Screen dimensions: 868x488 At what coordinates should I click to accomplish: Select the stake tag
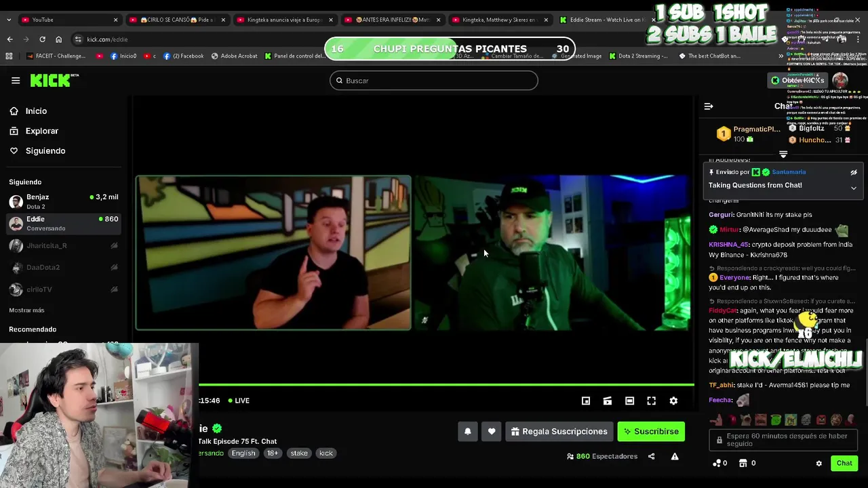coord(299,453)
